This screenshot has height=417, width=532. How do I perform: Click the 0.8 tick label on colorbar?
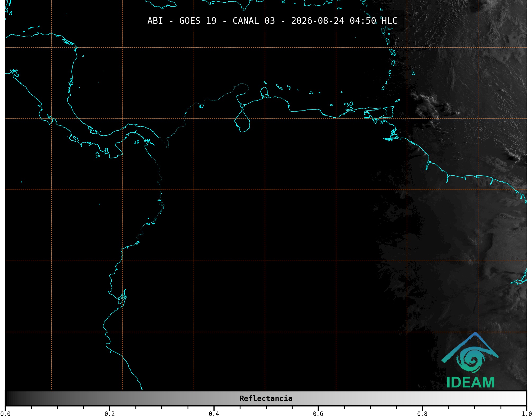coord(422,414)
